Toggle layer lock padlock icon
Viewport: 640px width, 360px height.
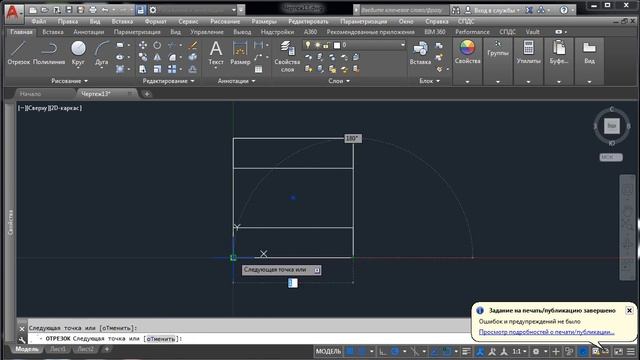click(x=326, y=45)
